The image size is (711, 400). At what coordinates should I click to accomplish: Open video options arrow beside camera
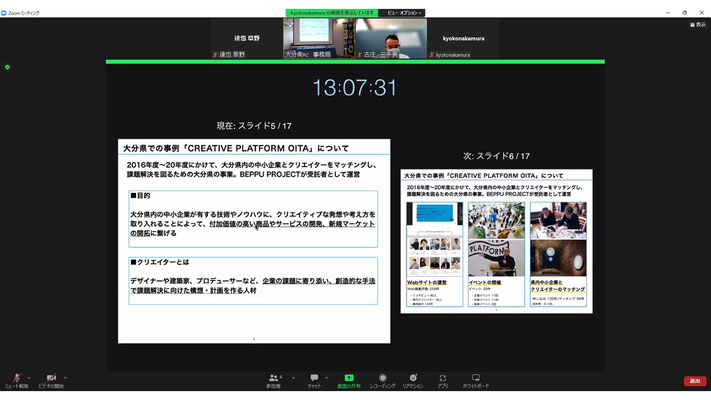point(65,377)
